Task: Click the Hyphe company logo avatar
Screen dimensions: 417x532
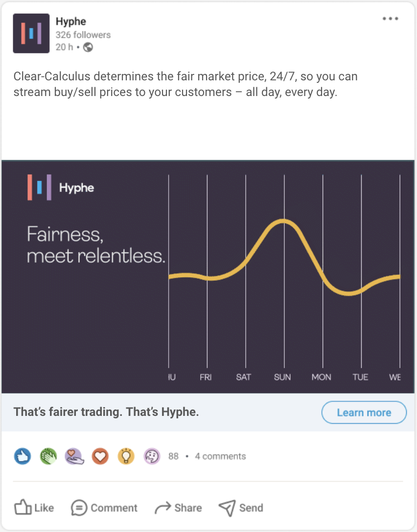Action: pos(31,33)
